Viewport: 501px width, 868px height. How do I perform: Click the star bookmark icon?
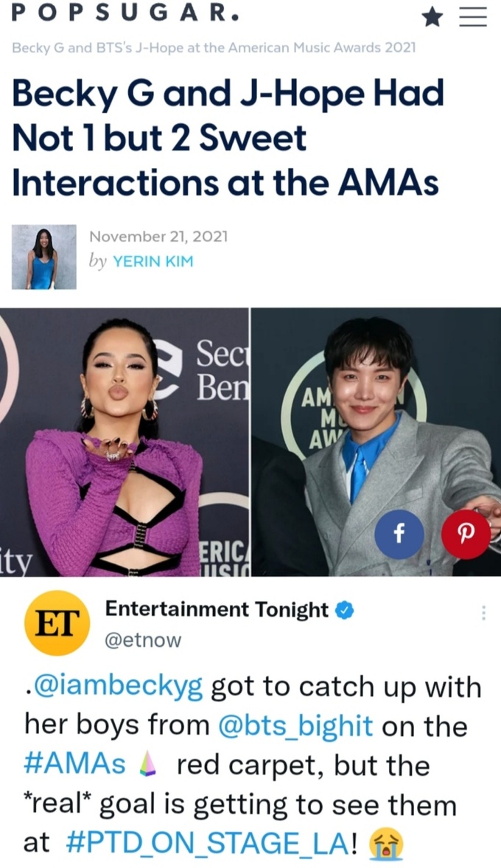coord(432,18)
